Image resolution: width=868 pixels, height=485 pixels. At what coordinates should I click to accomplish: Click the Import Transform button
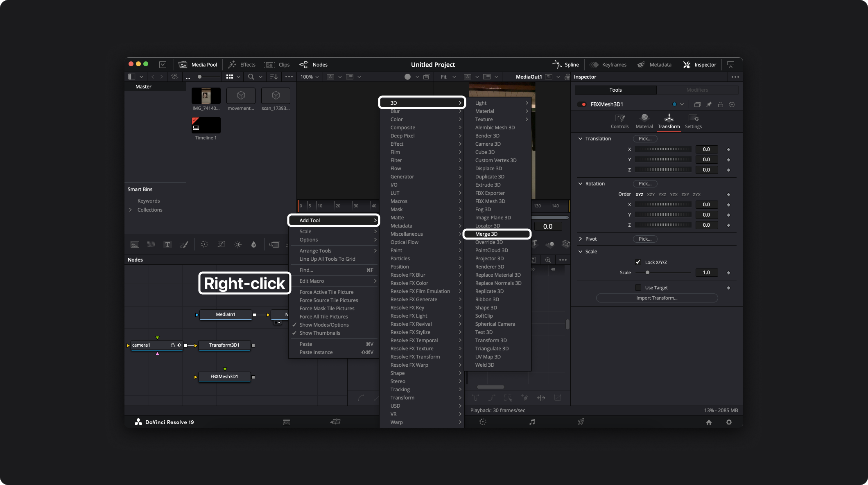click(x=657, y=298)
